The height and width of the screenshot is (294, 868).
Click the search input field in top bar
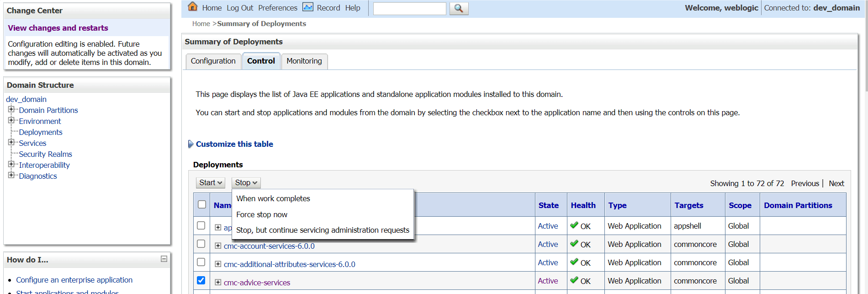click(x=409, y=8)
